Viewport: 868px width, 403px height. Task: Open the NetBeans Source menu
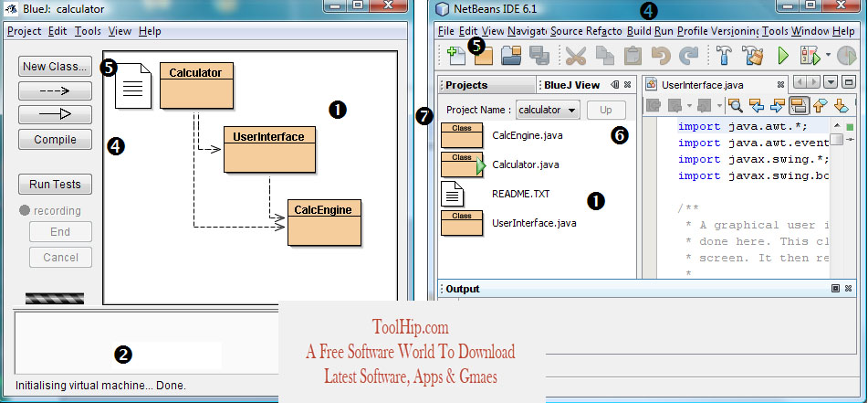pos(567,31)
